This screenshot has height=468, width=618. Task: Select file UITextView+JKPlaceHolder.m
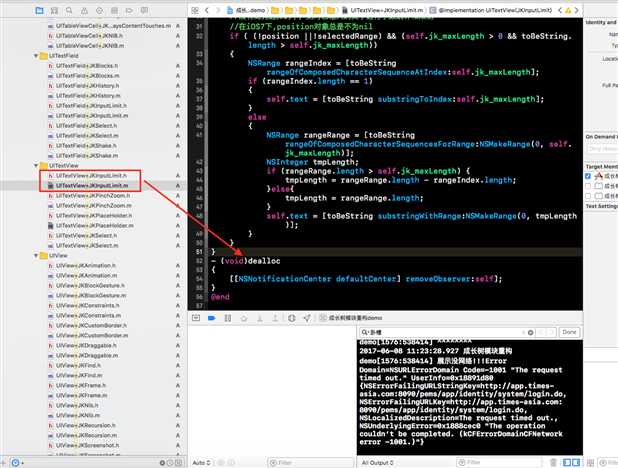[x=95, y=226]
